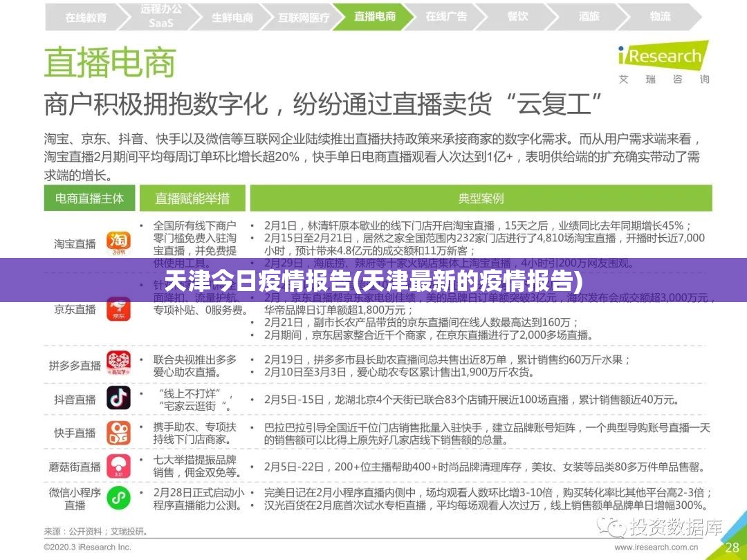Image resolution: width=747 pixels, height=560 pixels.
Task: Click the red JD live icon
Action: pyautogui.click(x=118, y=310)
